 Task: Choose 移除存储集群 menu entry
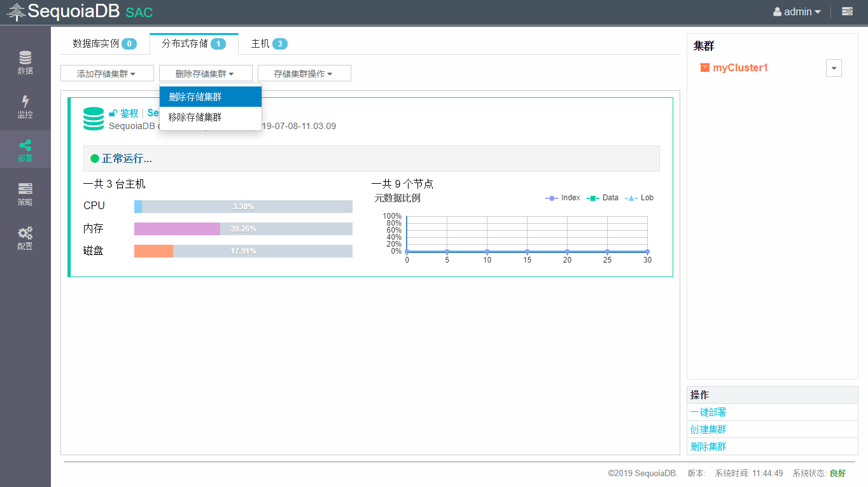click(211, 117)
